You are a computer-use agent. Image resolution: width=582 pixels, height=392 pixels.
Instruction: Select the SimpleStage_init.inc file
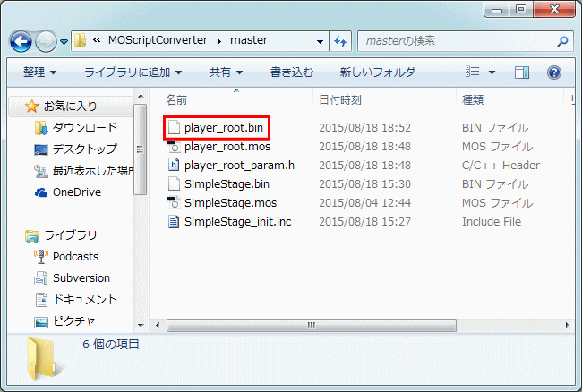(237, 222)
